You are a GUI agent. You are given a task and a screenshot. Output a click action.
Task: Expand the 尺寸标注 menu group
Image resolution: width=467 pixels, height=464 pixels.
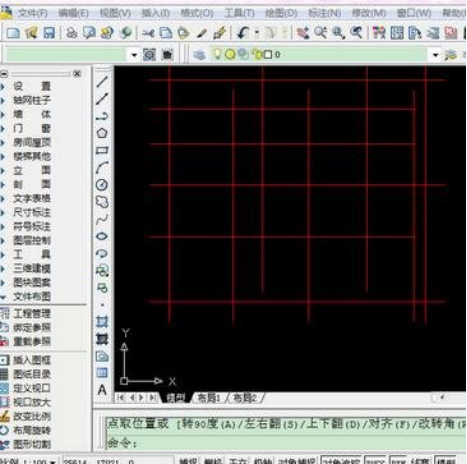[x=31, y=212]
